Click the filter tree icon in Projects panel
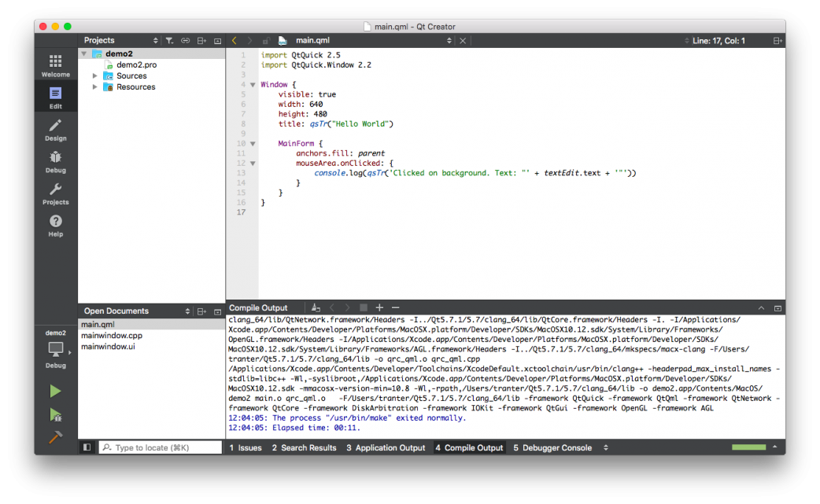Image resolution: width=820 pixels, height=504 pixels. pyautogui.click(x=169, y=40)
